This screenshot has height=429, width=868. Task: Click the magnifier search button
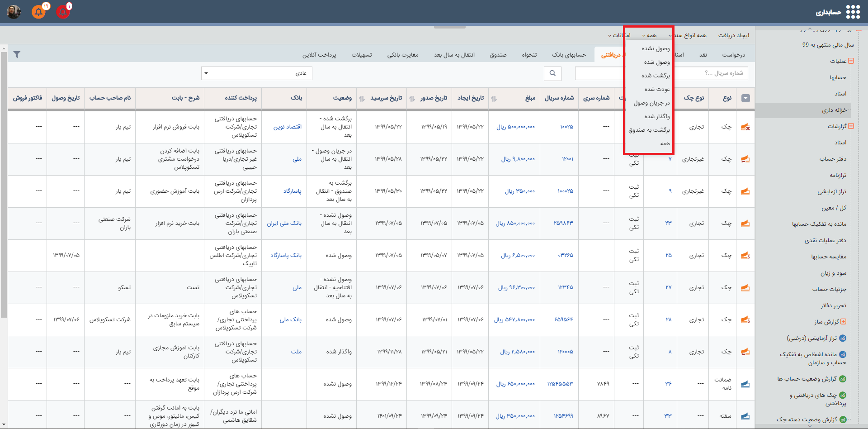tap(552, 73)
